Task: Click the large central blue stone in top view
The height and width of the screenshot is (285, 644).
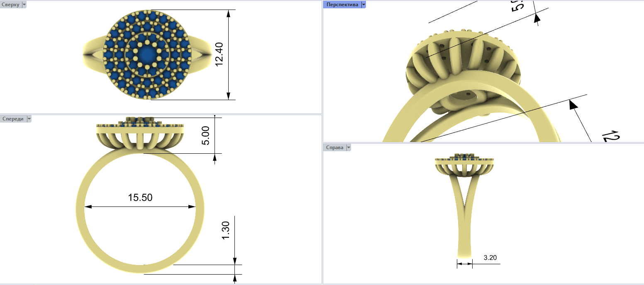Action: tap(146, 54)
